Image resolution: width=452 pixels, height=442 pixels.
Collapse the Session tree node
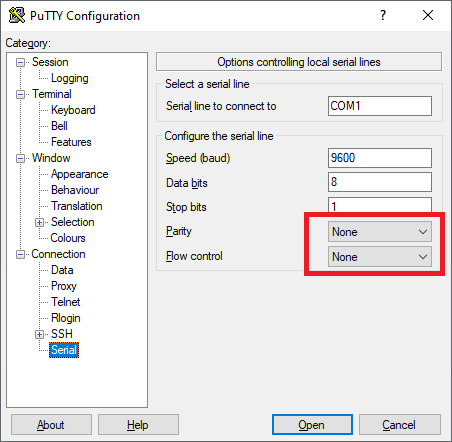[21, 62]
